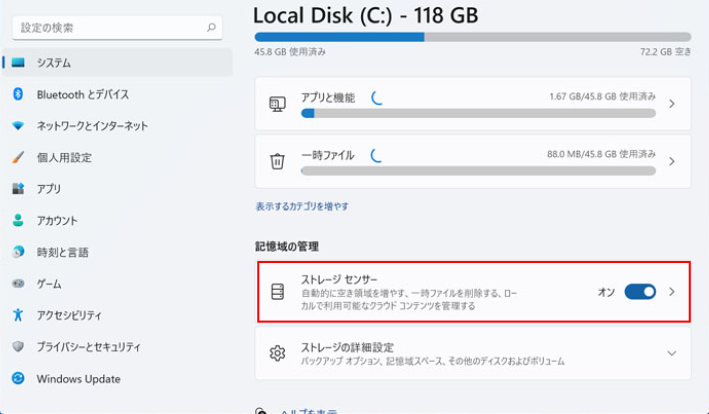Click the 表示するカテゴリを増やす link

tap(302, 206)
